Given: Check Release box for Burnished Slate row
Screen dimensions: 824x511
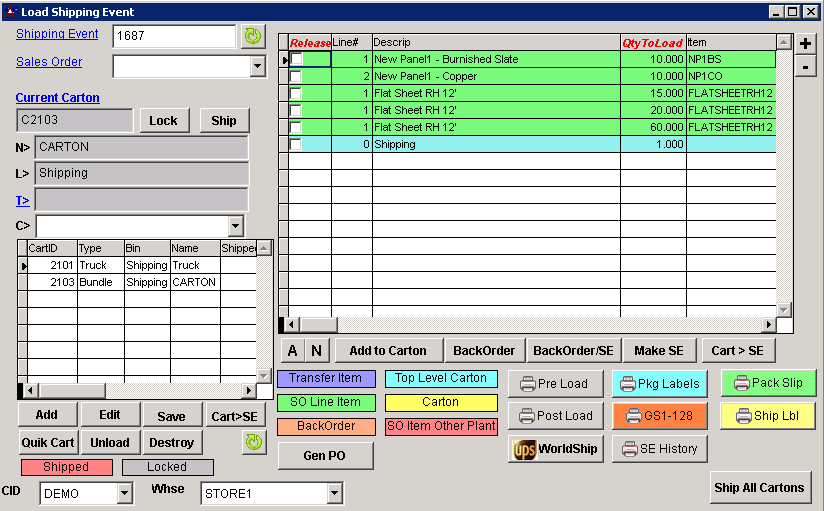Looking at the screenshot, I should 296,60.
